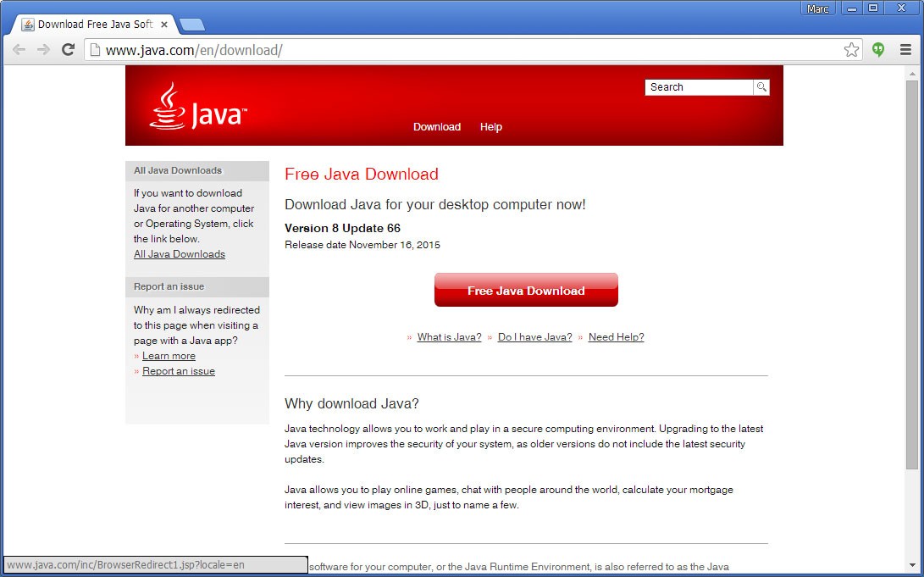Viewport: 924px width, 577px height.
Task: Open the Chrome hamburger menu
Action: (x=905, y=50)
